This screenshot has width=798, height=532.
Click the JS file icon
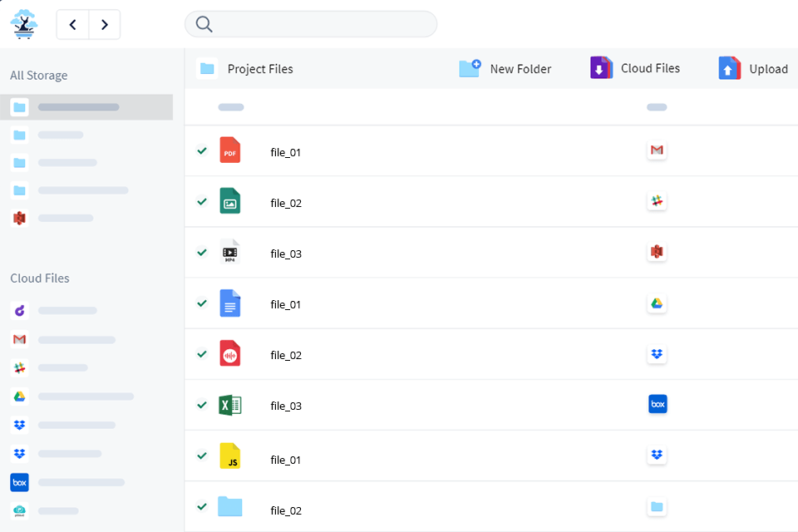pyautogui.click(x=230, y=456)
